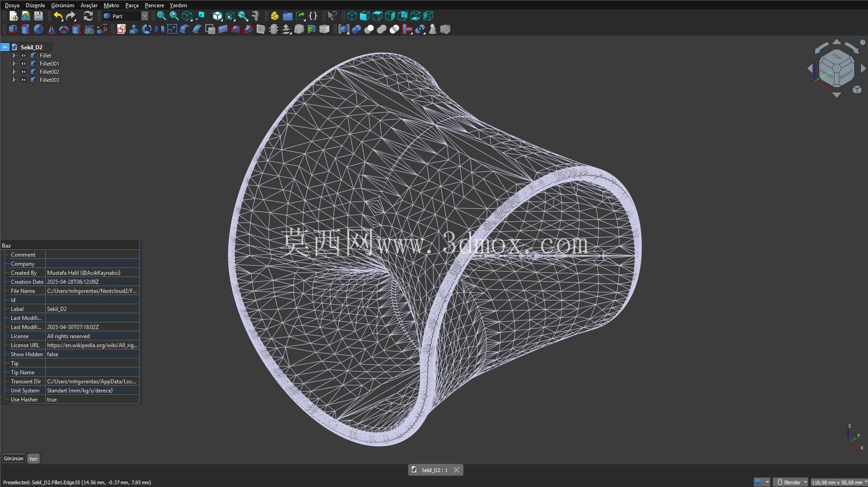Screen dimensions: 868x487
Task: Open the Düzenle menu
Action: [x=35, y=5]
